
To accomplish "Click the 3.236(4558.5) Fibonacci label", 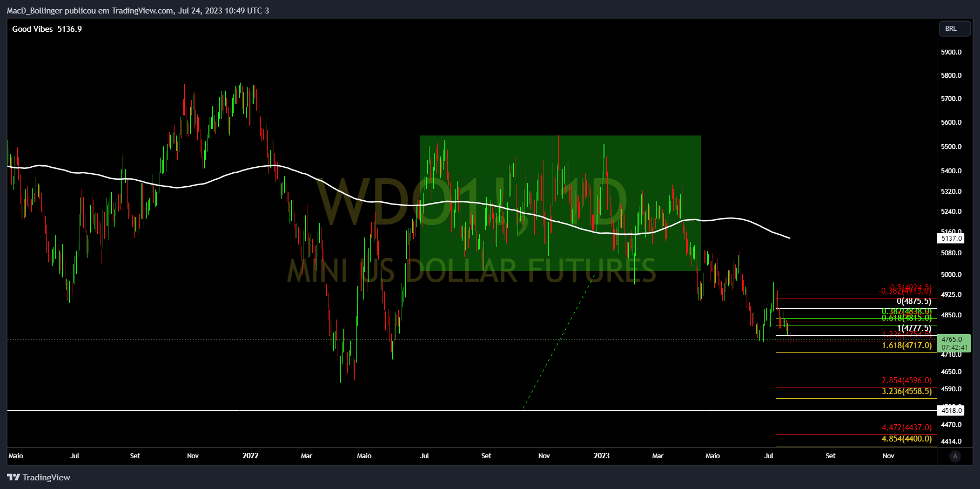I will (x=907, y=391).
